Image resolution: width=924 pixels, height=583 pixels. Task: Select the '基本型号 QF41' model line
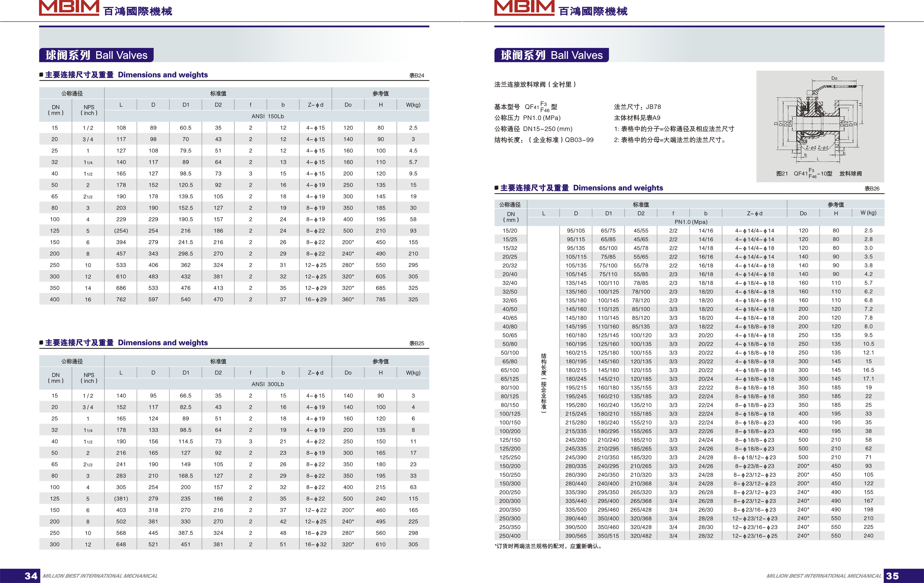tap(526, 107)
